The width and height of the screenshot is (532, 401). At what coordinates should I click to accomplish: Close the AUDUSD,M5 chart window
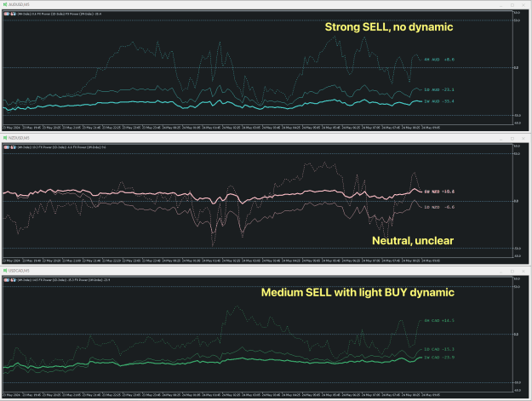(523, 5)
